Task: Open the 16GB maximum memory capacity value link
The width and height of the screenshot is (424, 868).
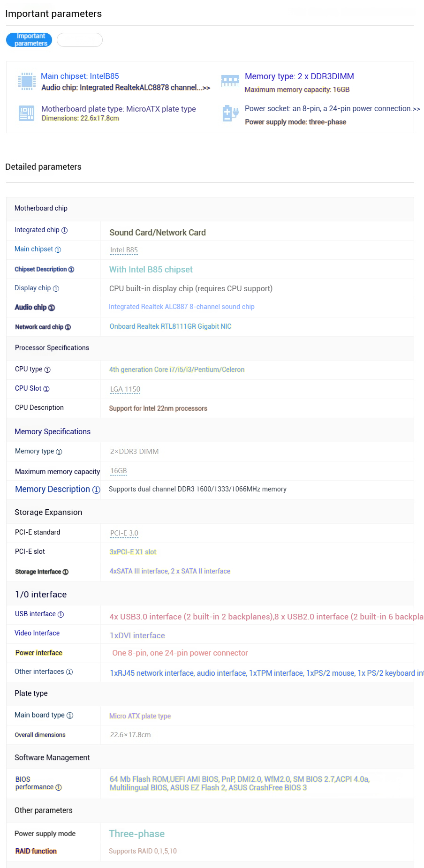Action: (x=119, y=471)
